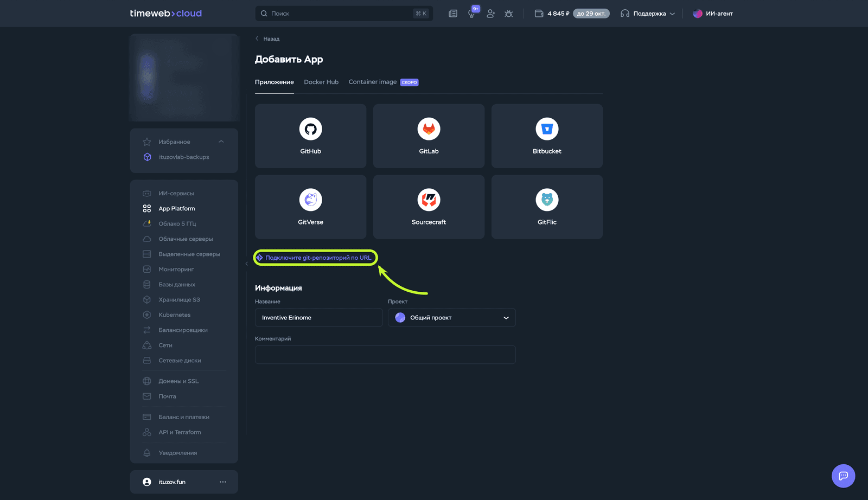Pick the GitFlic provider card

click(x=547, y=207)
